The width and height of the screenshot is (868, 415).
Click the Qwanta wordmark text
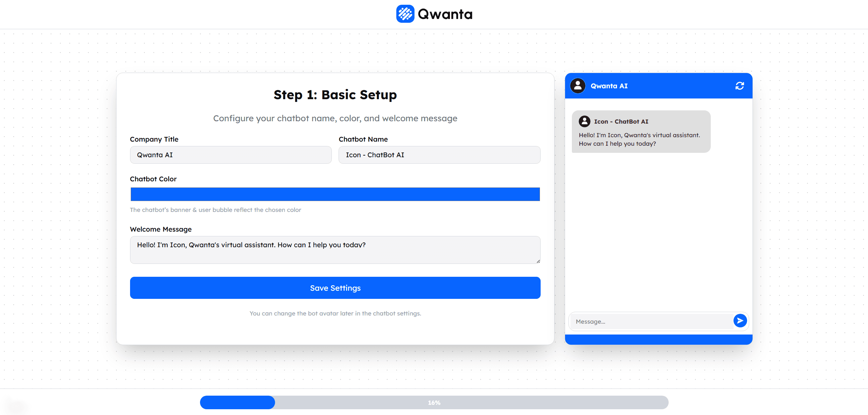pos(445,14)
